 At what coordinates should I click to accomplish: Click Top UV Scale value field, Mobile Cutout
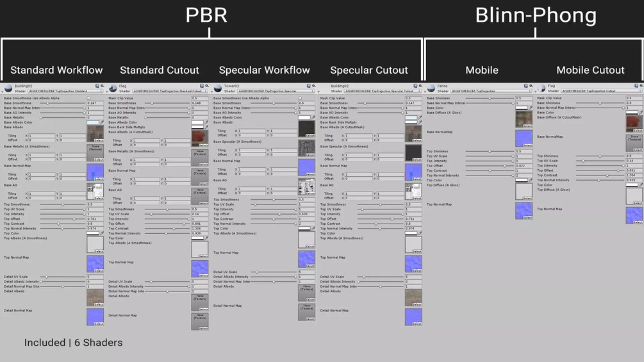pos(634,161)
